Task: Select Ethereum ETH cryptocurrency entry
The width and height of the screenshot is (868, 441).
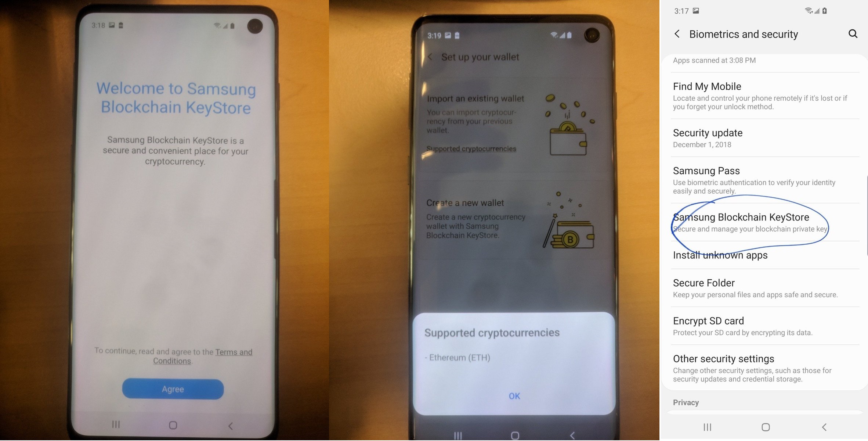Action: (459, 357)
